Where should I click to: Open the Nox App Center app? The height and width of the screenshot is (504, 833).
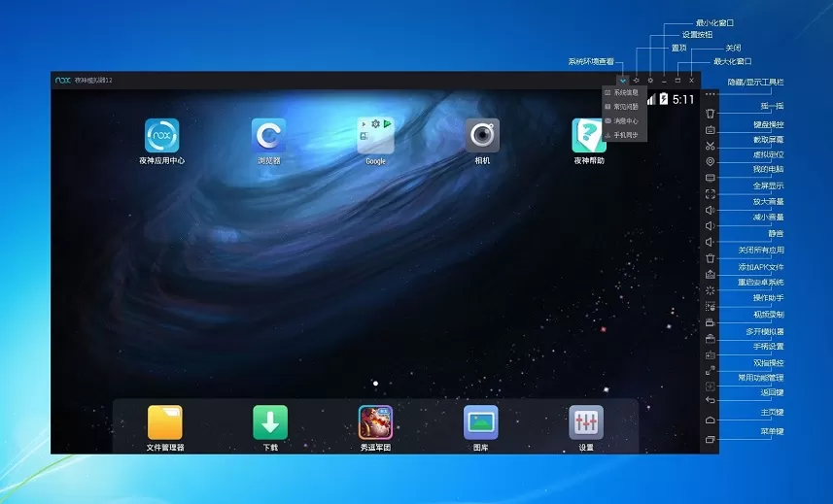point(162,136)
